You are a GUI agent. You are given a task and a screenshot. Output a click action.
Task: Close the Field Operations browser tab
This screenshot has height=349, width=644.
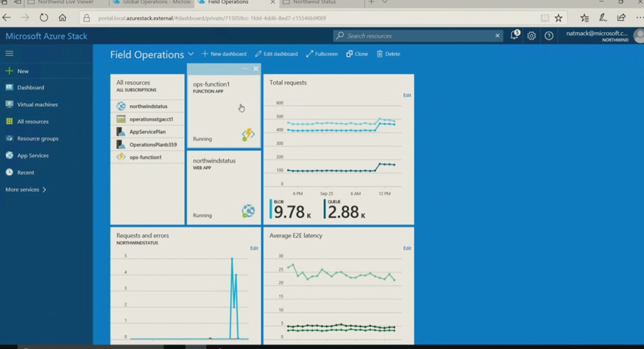273,3
